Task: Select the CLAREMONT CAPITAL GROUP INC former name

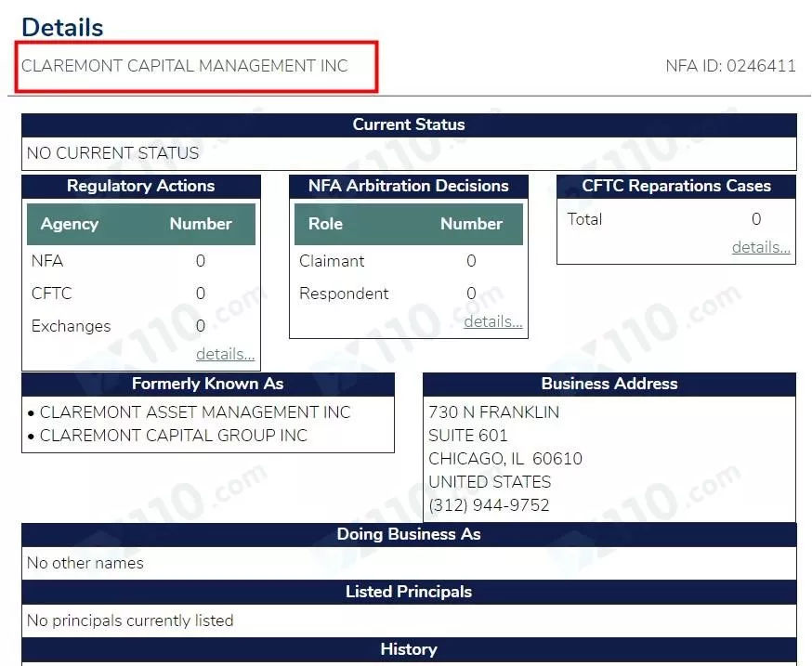Action: [174, 436]
